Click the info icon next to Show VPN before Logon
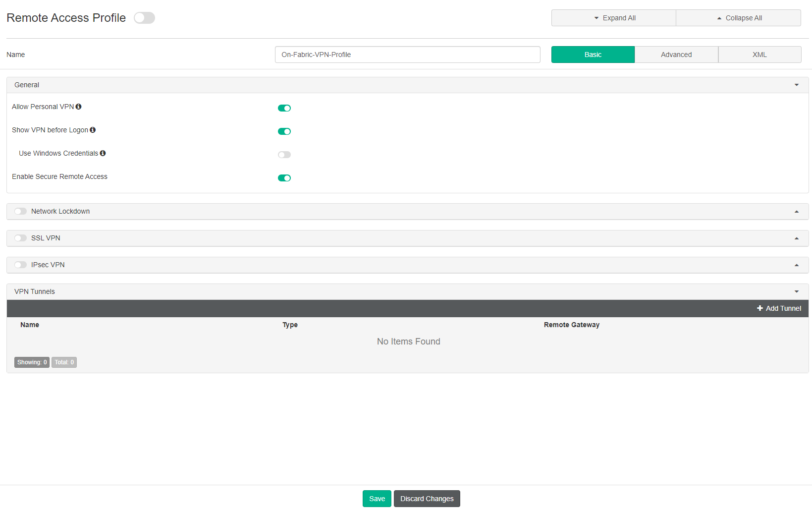This screenshot has width=812, height=514. tap(94, 130)
